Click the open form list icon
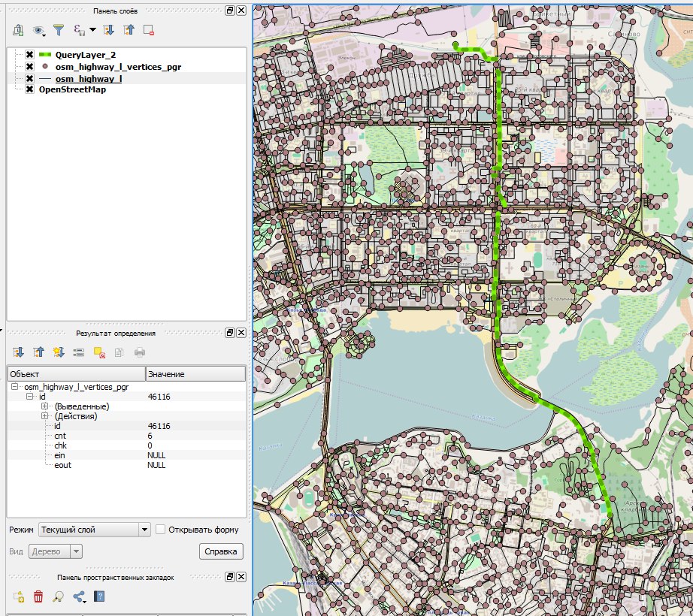 click(79, 352)
